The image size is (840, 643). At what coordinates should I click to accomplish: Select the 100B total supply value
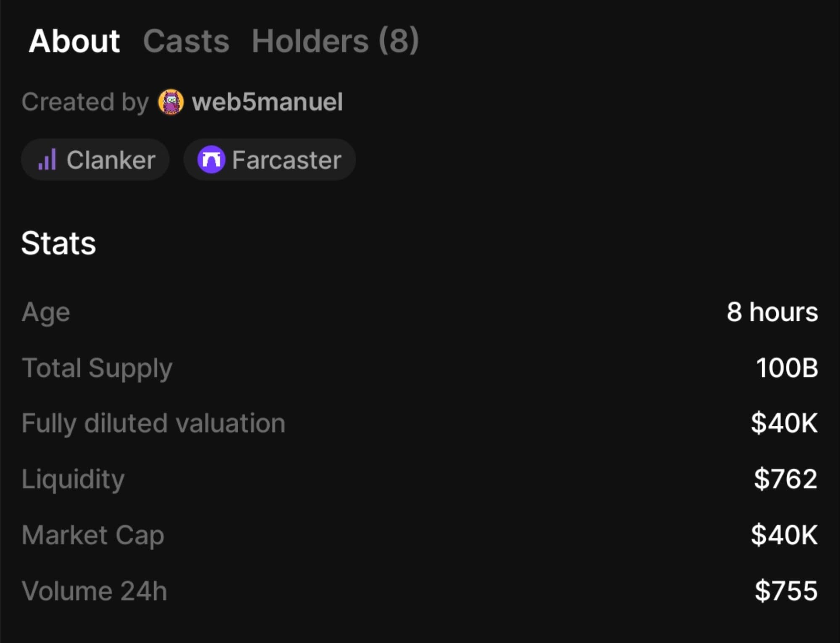(x=787, y=368)
